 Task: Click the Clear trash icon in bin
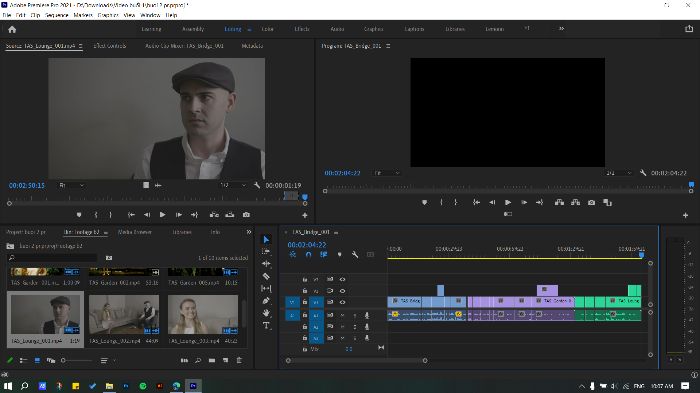click(239, 360)
